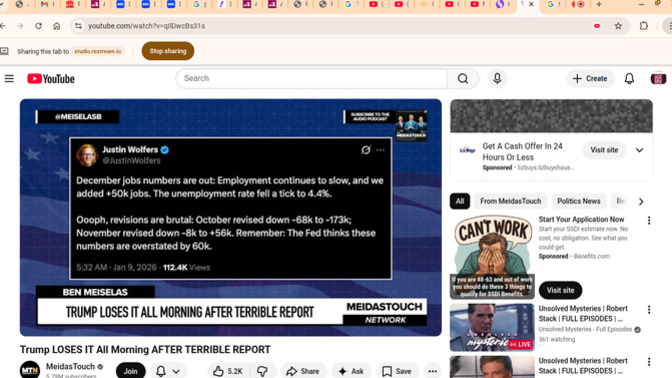Click the Create button
672x378 pixels.
pyautogui.click(x=590, y=79)
